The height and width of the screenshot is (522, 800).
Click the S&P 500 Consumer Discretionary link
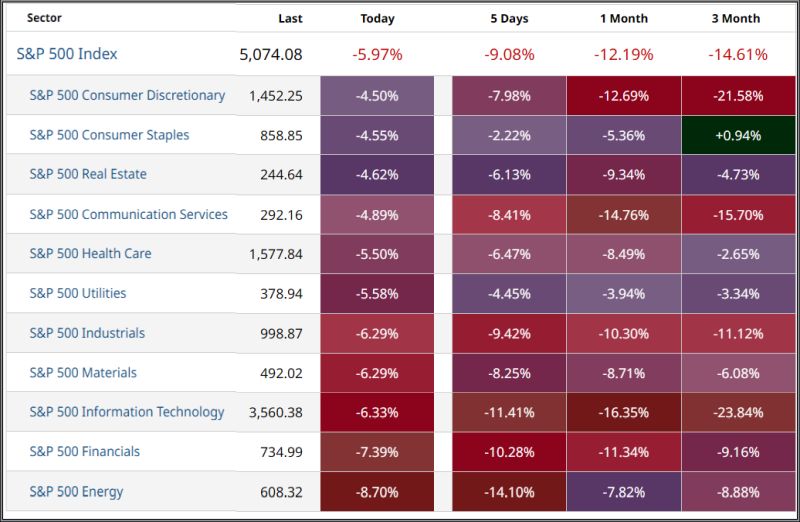click(127, 96)
